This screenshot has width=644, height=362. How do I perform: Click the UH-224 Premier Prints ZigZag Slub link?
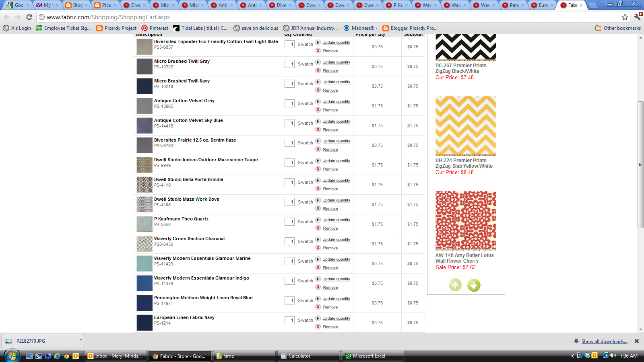[464, 163]
